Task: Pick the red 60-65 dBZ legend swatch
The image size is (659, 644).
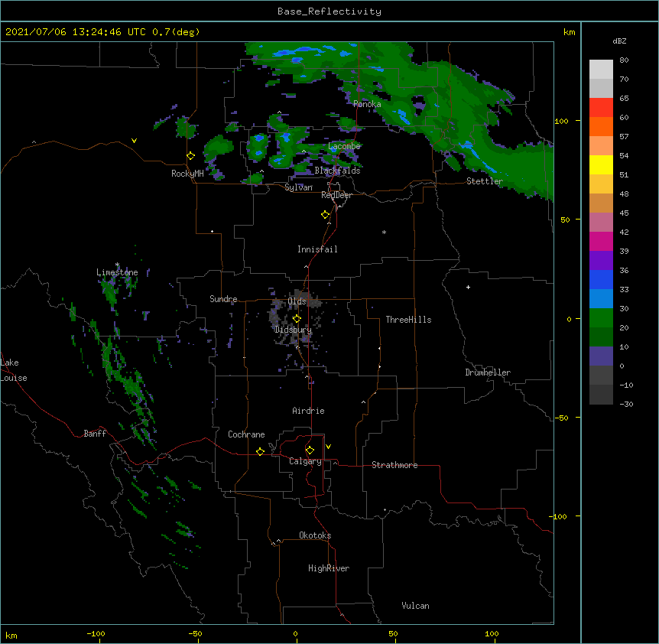Action: [x=601, y=107]
